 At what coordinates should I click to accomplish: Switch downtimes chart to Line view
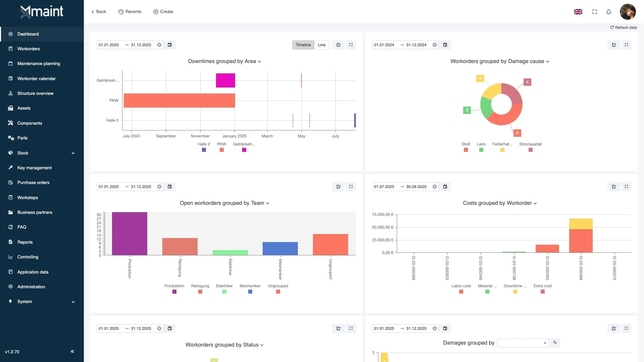point(322,45)
